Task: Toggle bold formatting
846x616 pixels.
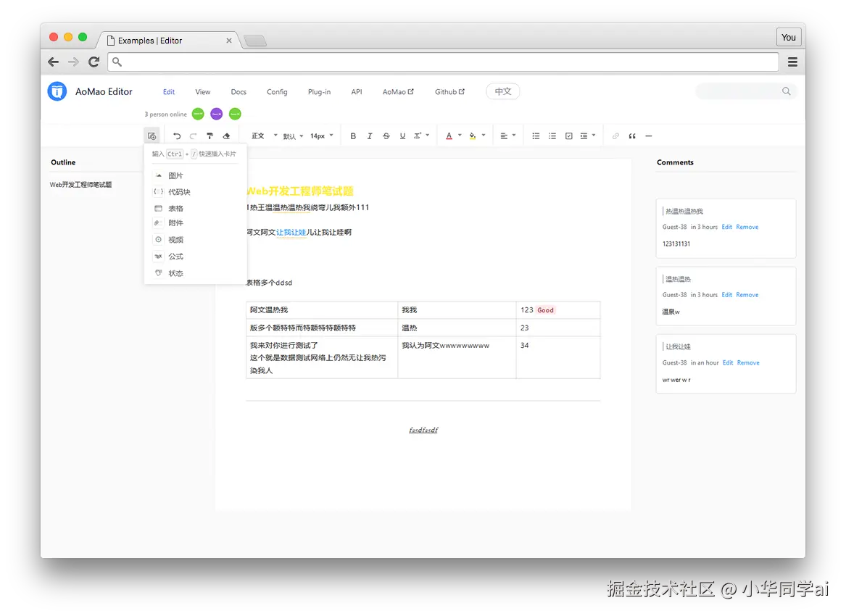Action: point(353,136)
